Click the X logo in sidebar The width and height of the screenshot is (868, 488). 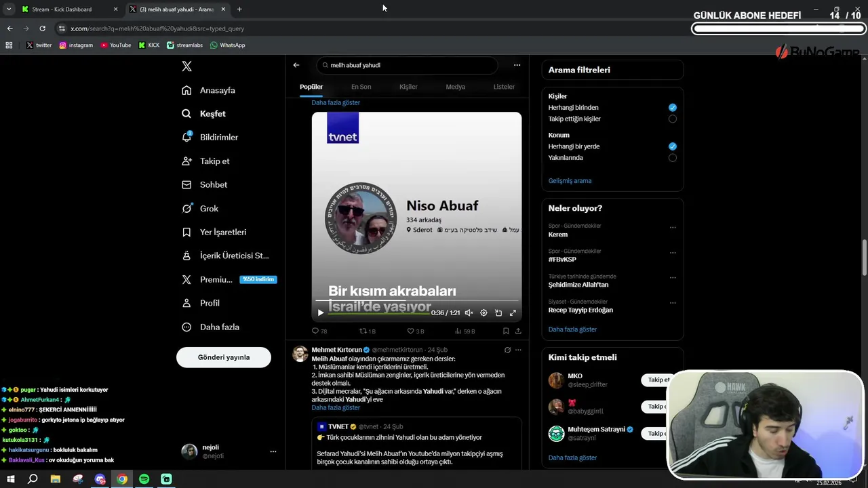[186, 66]
